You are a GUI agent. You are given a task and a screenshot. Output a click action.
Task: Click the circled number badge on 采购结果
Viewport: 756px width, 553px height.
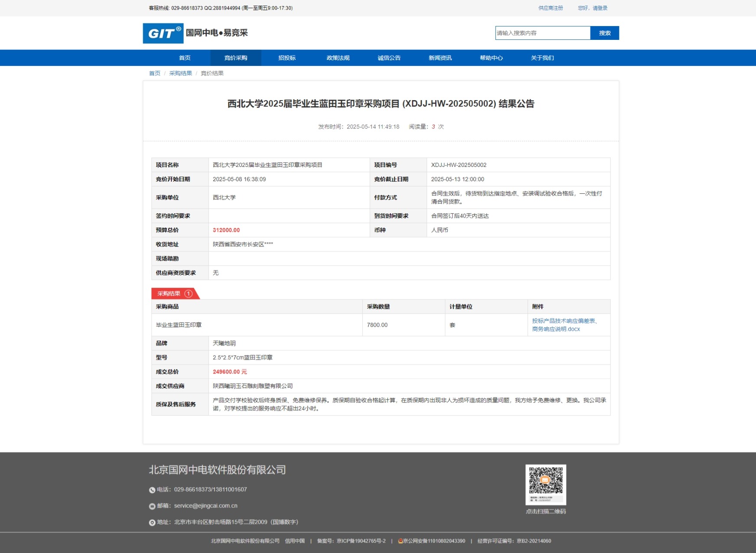pos(189,294)
